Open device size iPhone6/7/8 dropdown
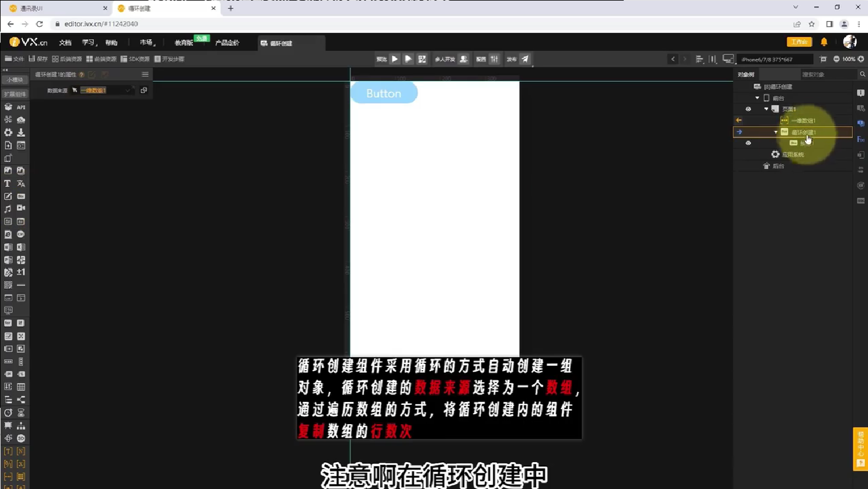Viewport: 868px width, 489px height. (775, 59)
